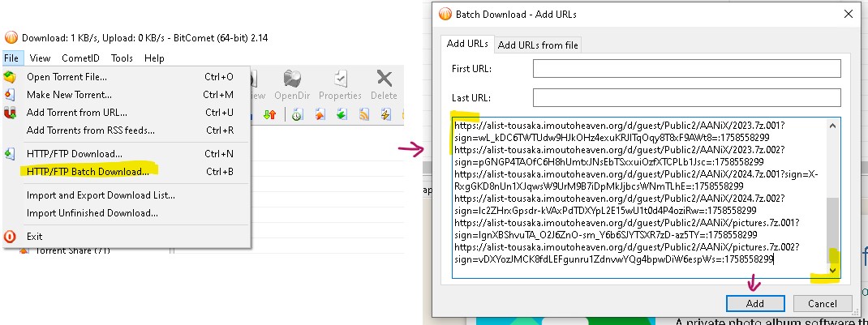The image size is (868, 325).
Task: Click into the First URL field
Action: tap(686, 70)
